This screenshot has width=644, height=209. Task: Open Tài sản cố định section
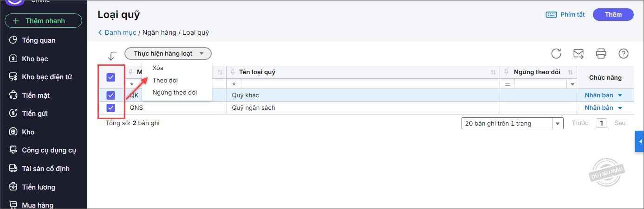(46, 169)
